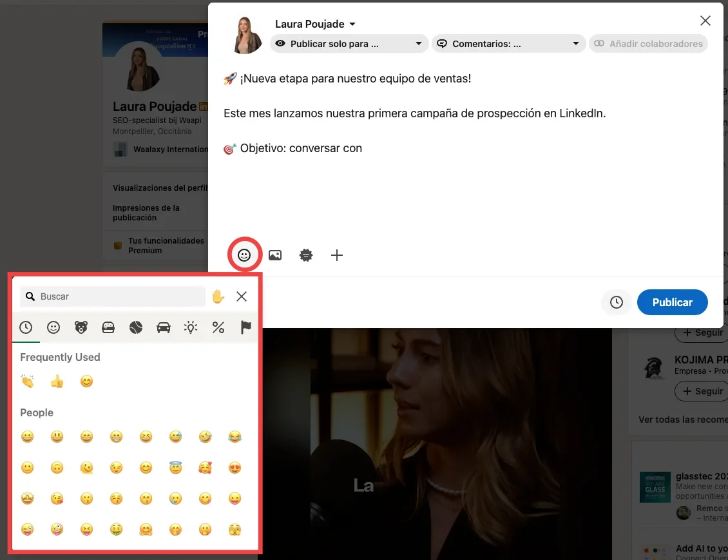Insert star-struck emoji

pyautogui.click(x=28, y=499)
